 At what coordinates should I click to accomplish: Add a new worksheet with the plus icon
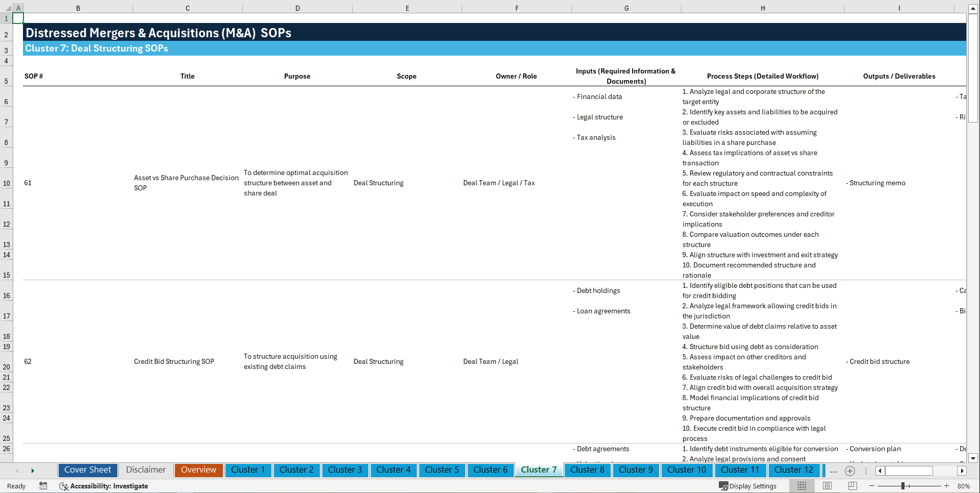point(850,471)
